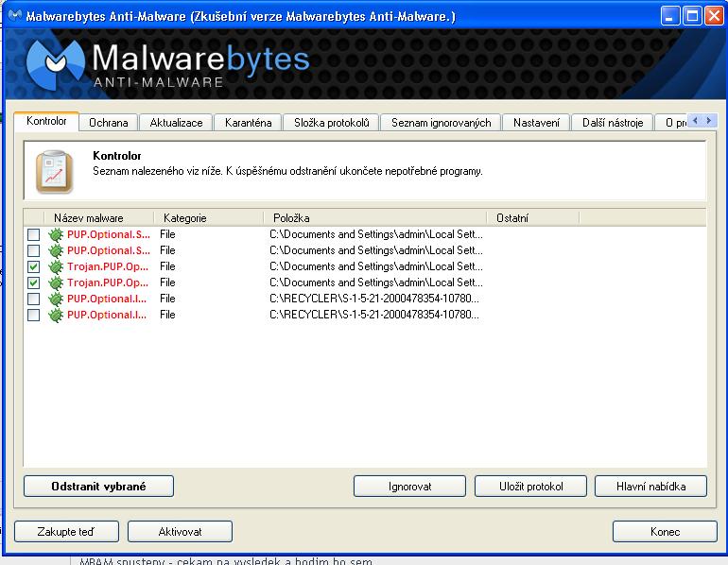Image resolution: width=728 pixels, height=565 pixels.
Task: Sort by the Kategorie column header
Action: pos(208,218)
